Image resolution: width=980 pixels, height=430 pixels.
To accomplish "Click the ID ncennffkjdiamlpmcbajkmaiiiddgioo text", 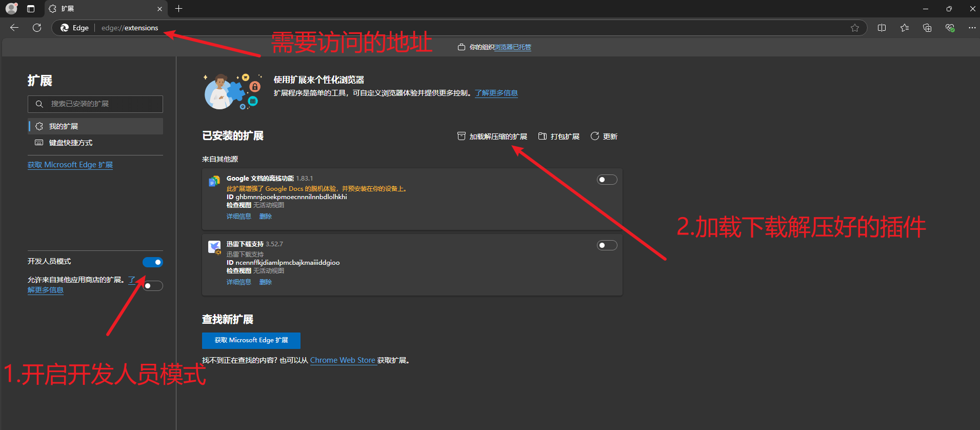I will click(x=283, y=263).
